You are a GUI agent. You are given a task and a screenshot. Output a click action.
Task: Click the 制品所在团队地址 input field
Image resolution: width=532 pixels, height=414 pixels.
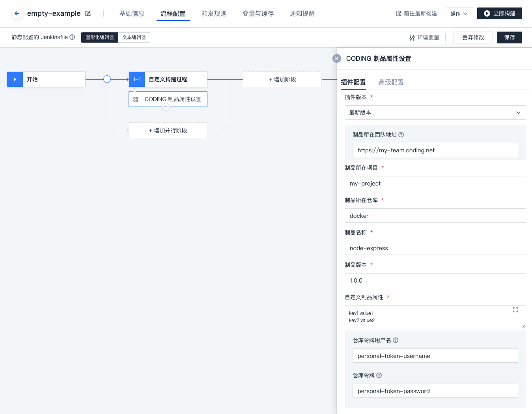pyautogui.click(x=435, y=150)
